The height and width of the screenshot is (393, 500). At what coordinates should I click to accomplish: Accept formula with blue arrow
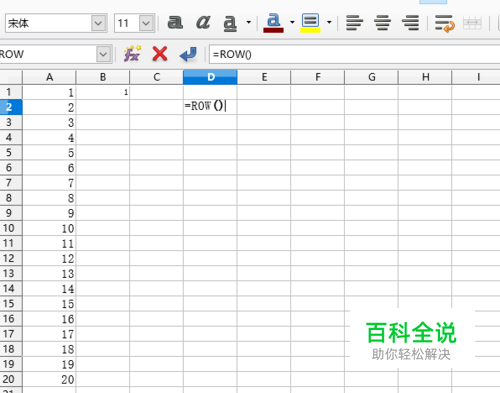coord(188,54)
